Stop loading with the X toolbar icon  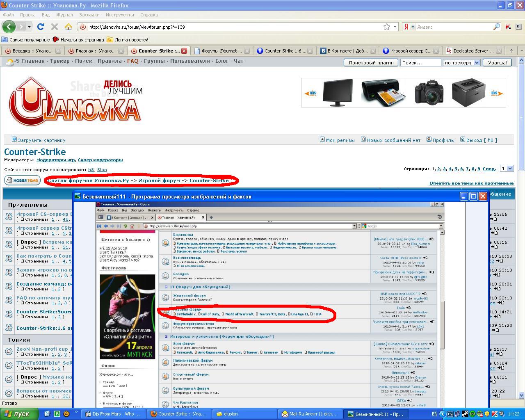54,27
